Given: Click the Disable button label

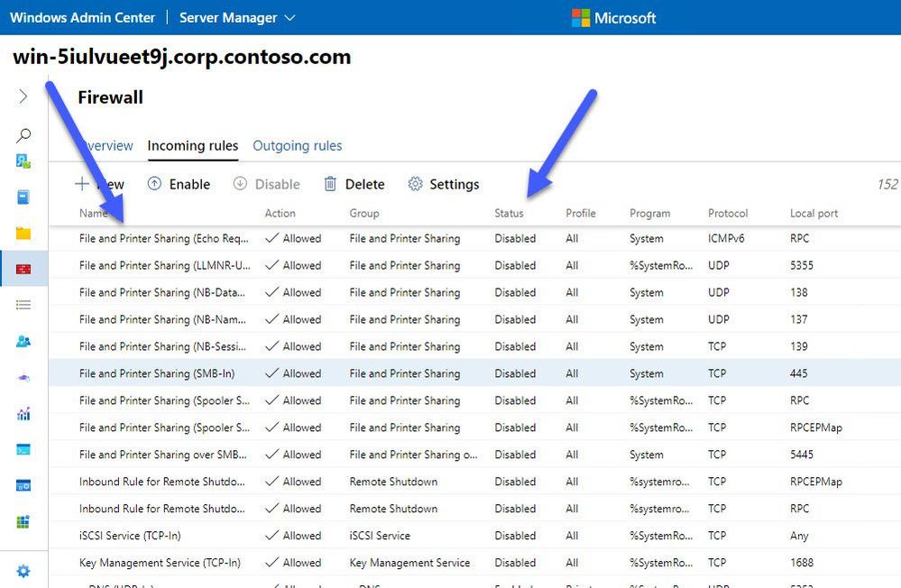Looking at the screenshot, I should coord(278,185).
